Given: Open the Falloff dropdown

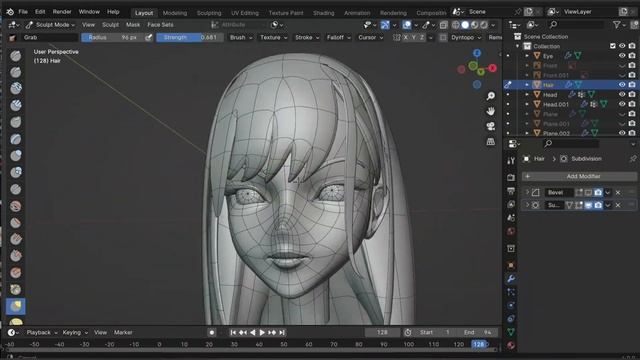Looking at the screenshot, I should tap(338, 38).
